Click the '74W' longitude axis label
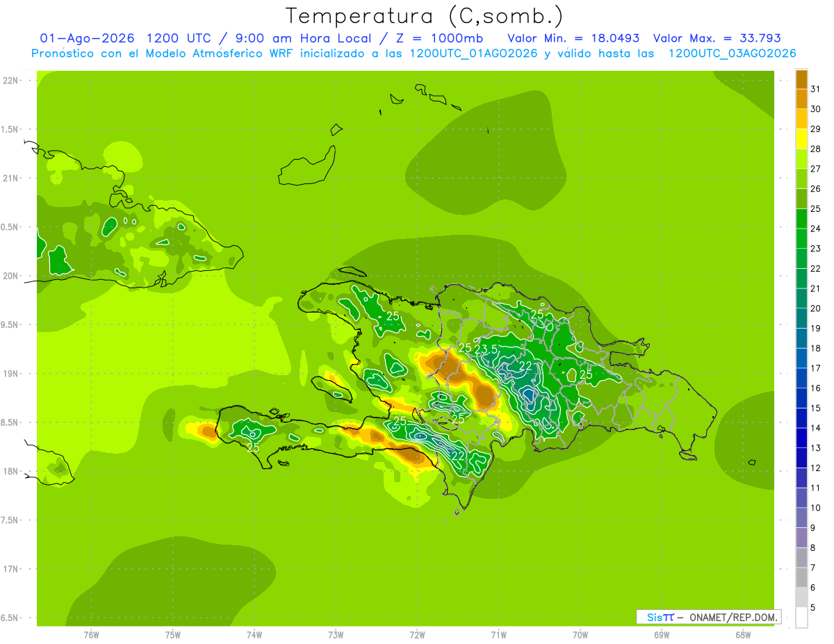The image size is (834, 644). tap(254, 635)
